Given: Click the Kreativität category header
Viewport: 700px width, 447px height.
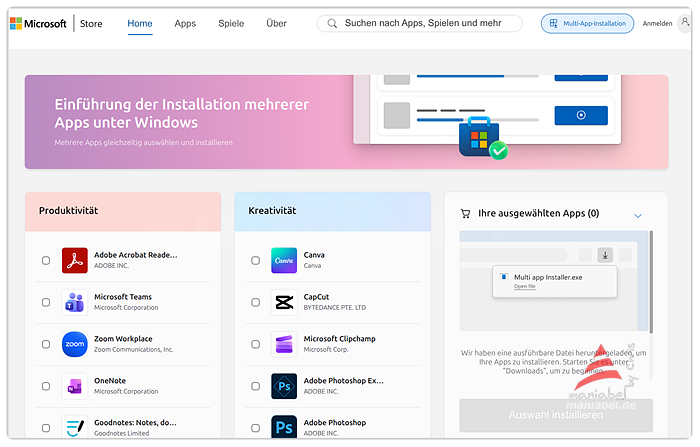Looking at the screenshot, I should point(333,211).
